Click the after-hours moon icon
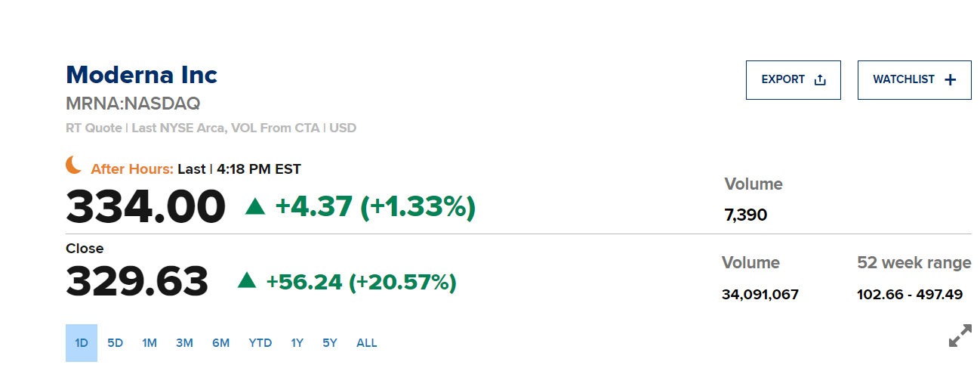 (73, 165)
